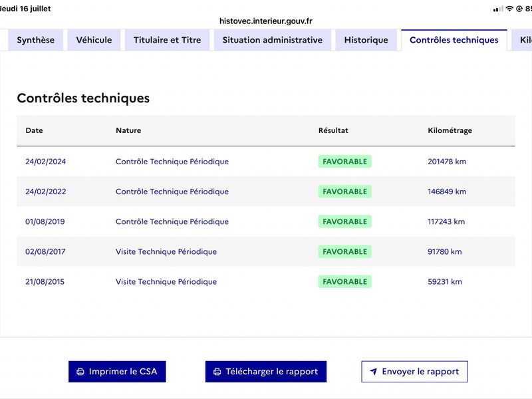Image resolution: width=532 pixels, height=399 pixels.
Task: Open the Historique tab
Action: click(366, 40)
